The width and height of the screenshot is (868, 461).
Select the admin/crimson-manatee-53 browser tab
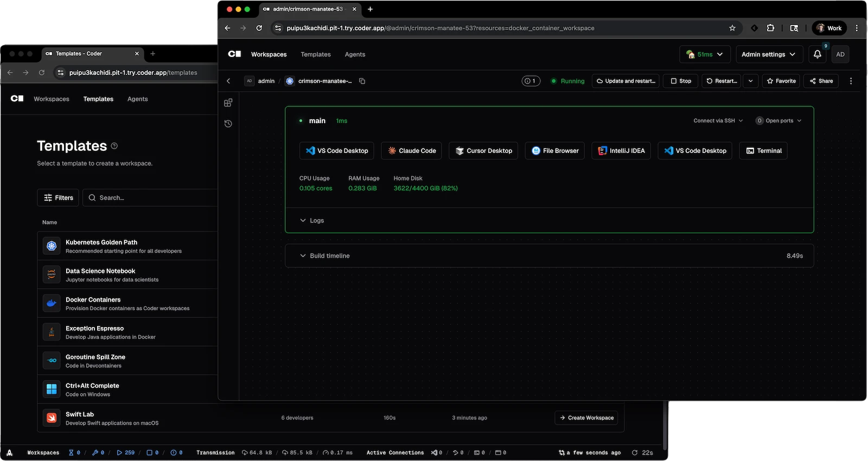click(x=309, y=9)
